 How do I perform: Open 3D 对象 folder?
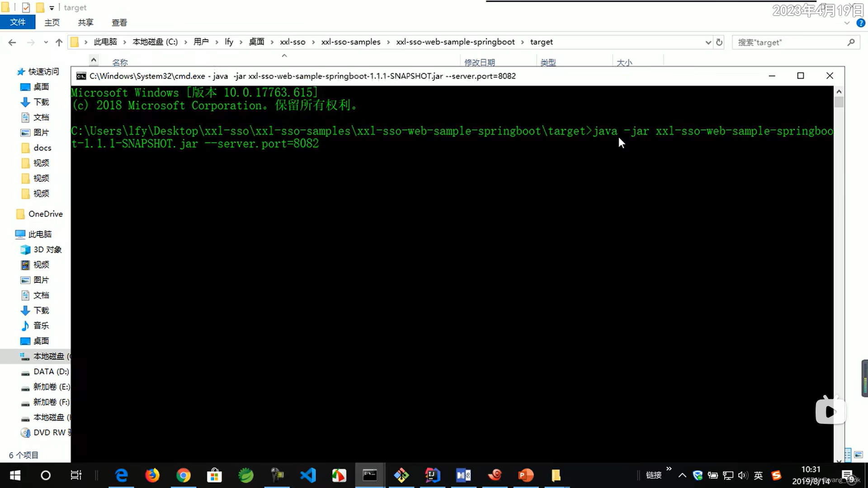pos(41,249)
